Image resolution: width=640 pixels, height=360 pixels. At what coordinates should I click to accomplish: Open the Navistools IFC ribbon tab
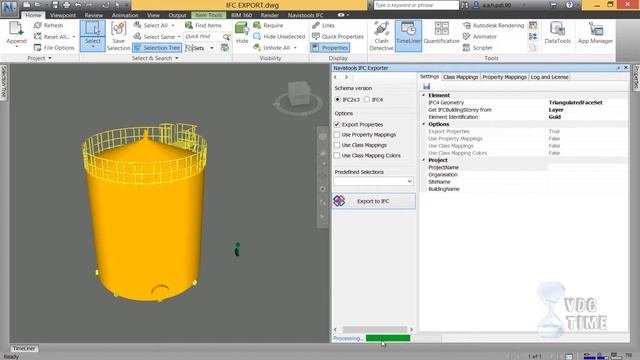[x=305, y=15]
